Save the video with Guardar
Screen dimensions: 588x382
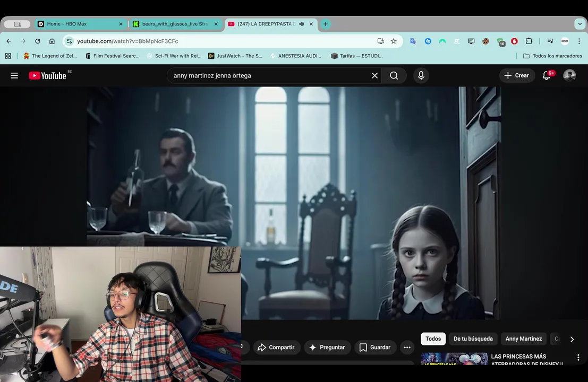coord(374,348)
